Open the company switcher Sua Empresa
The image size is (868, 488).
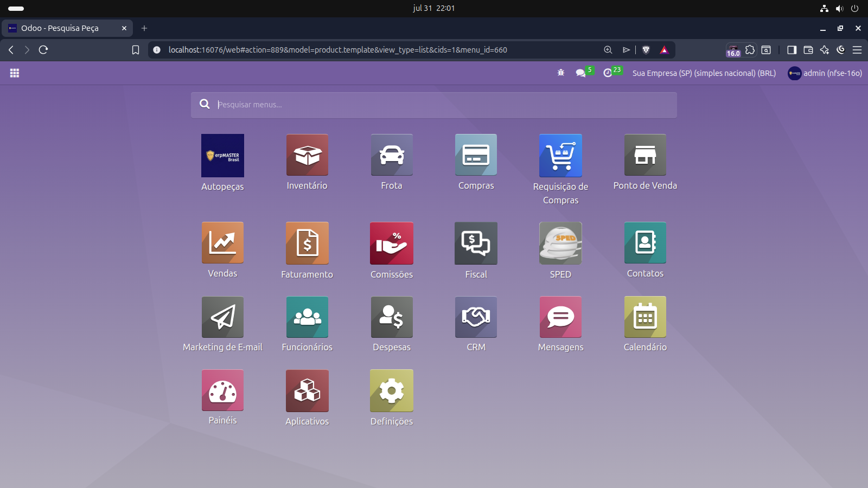pyautogui.click(x=704, y=73)
